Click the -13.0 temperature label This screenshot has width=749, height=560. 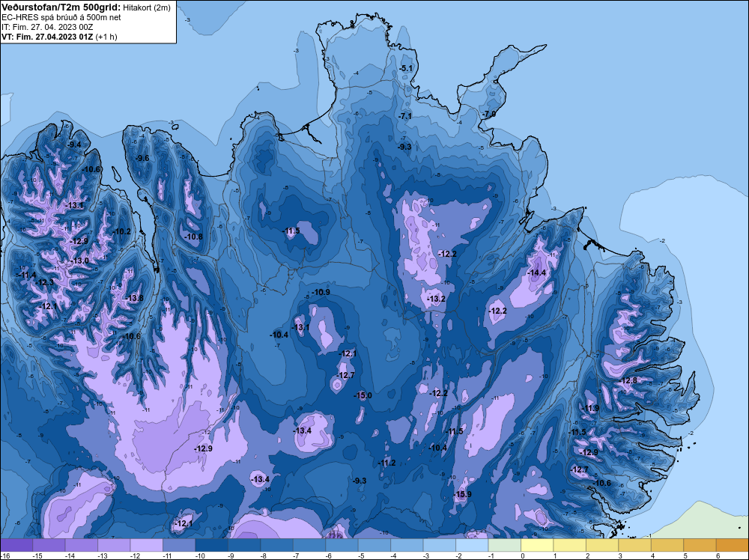(79, 261)
